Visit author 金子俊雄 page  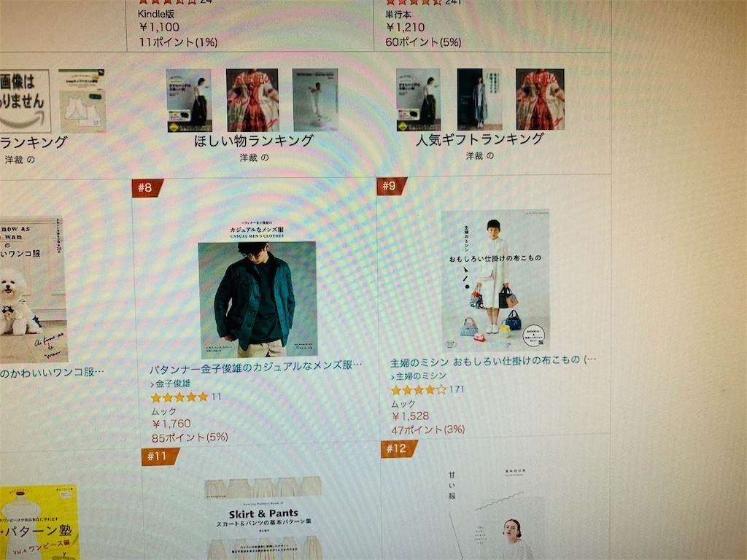(171, 384)
